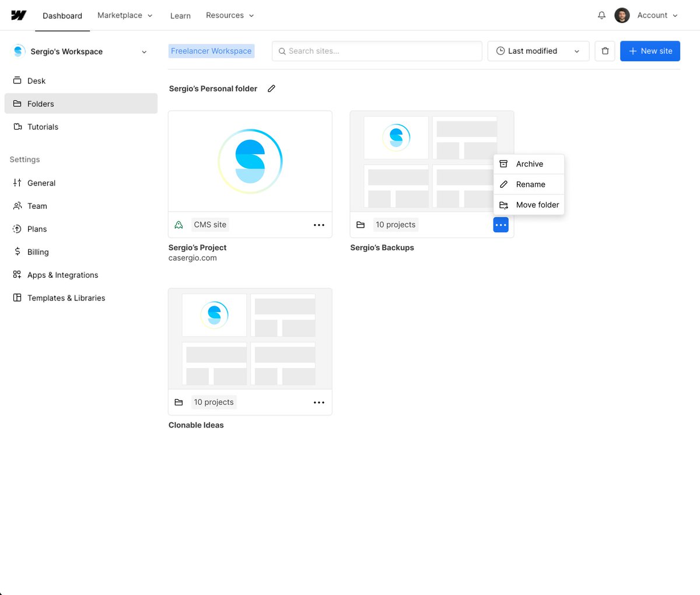Image resolution: width=700 pixels, height=595 pixels.
Task: Click active three-dot button on Sergio's Backups
Action: [501, 225]
